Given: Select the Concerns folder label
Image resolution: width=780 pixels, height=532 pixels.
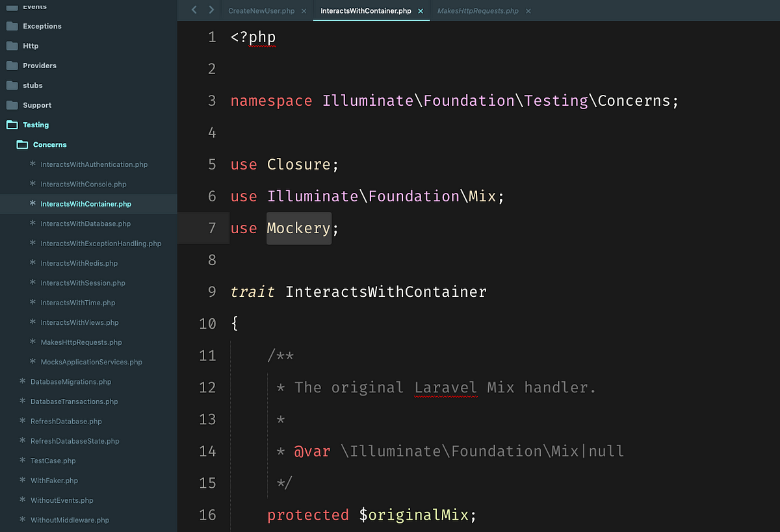Looking at the screenshot, I should [x=50, y=145].
